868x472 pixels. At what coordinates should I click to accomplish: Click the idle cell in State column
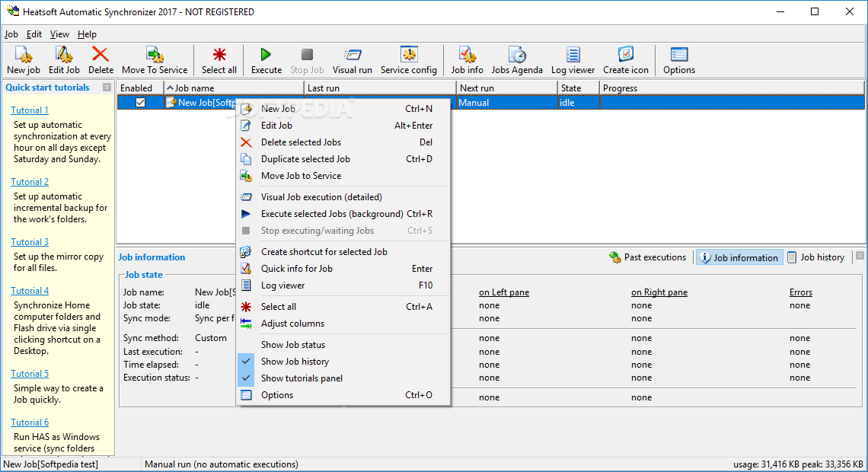[578, 102]
